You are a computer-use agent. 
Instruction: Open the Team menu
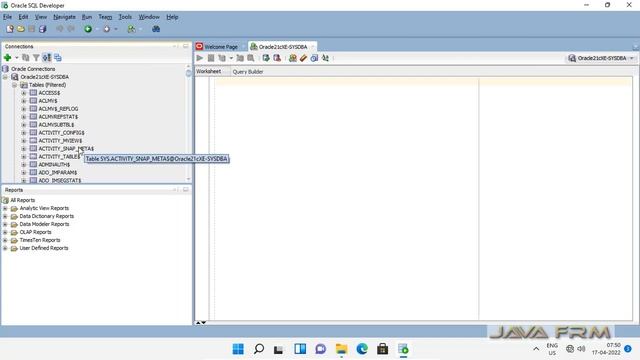[105, 17]
